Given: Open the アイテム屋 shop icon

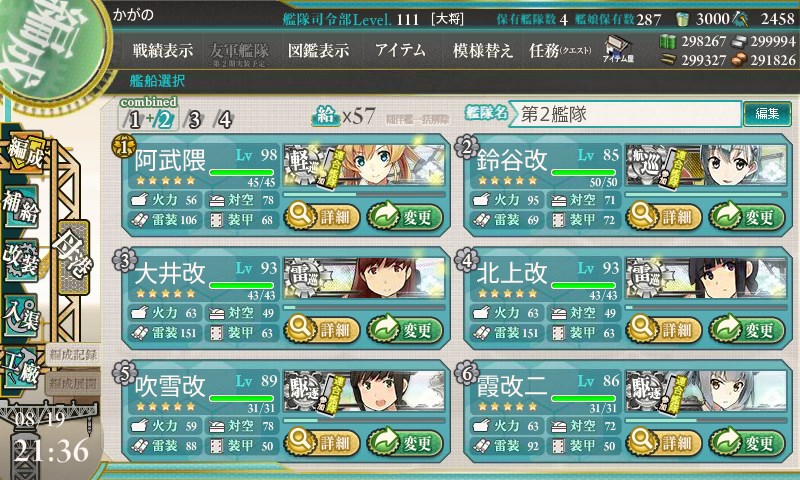Looking at the screenshot, I should [x=618, y=49].
